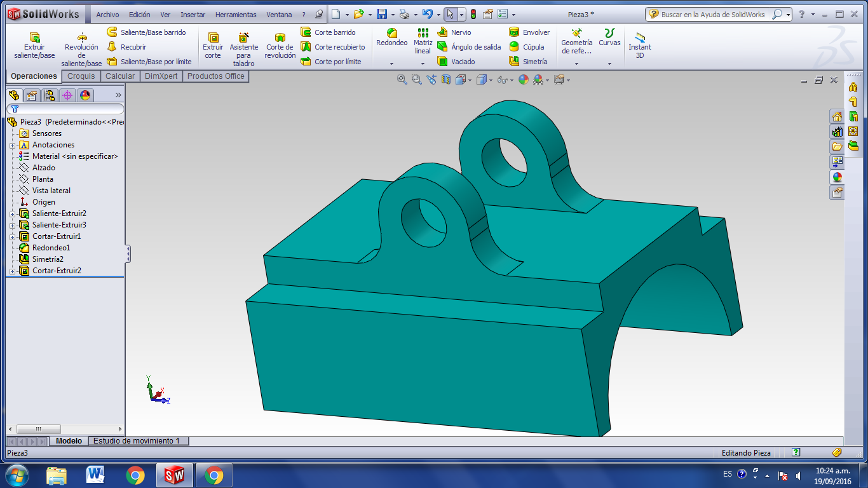Click the SolidWorks taskbar icon
The width and height of the screenshot is (868, 488).
(x=174, y=475)
